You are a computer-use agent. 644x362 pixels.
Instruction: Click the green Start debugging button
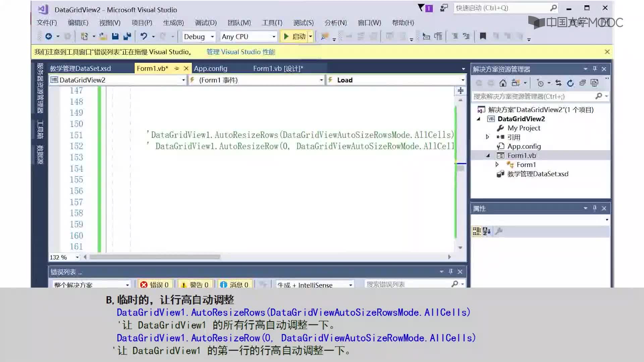click(x=294, y=36)
